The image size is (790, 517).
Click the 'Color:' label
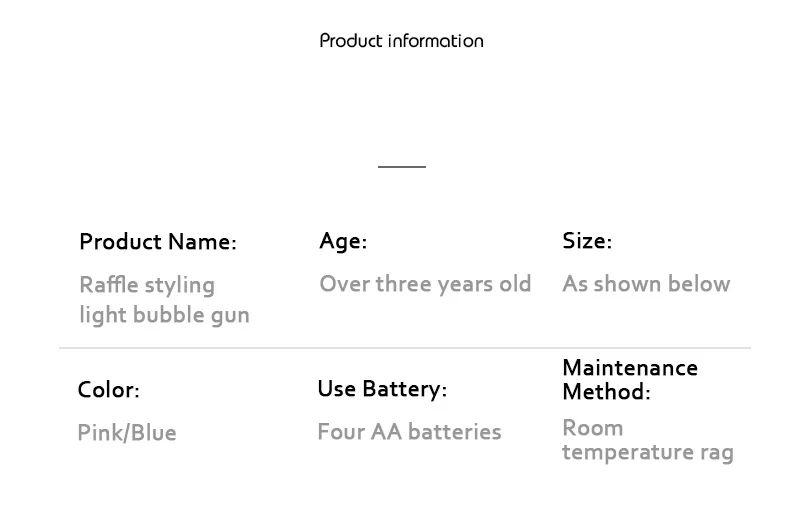109,389
